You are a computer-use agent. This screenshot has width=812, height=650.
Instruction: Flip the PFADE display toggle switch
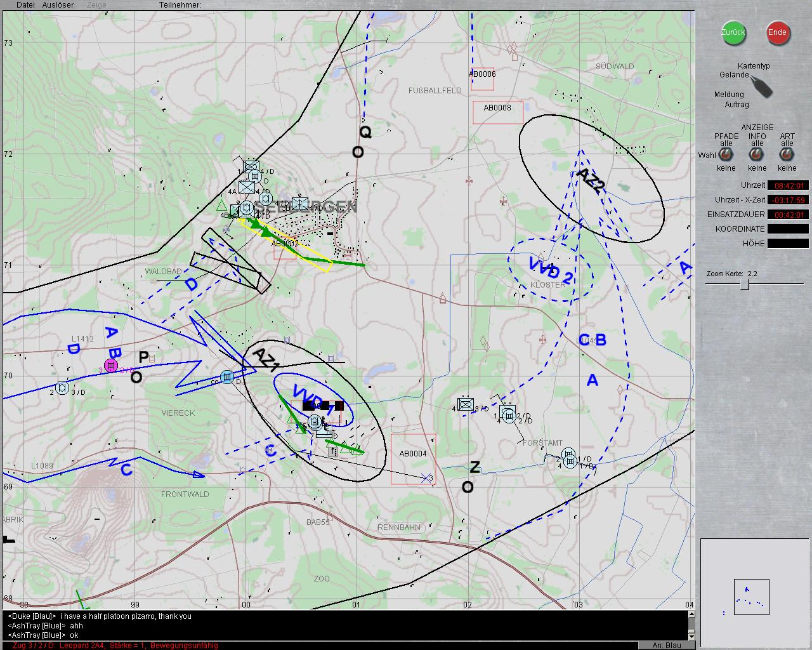click(726, 156)
